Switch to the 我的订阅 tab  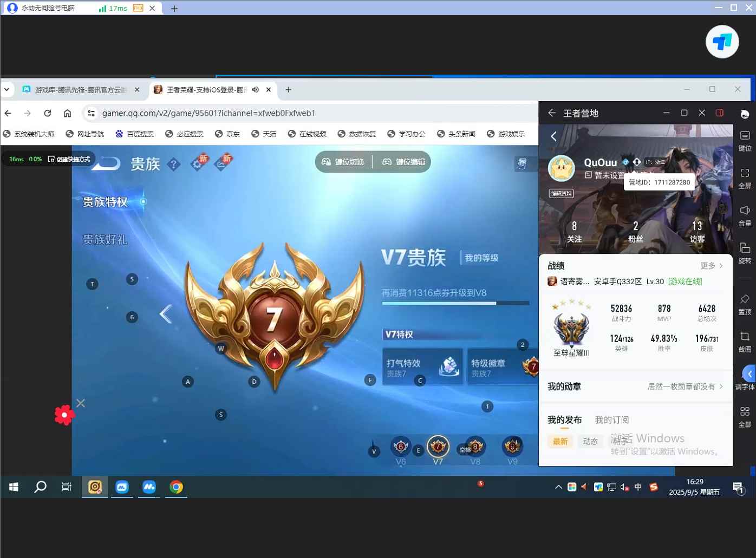(612, 420)
